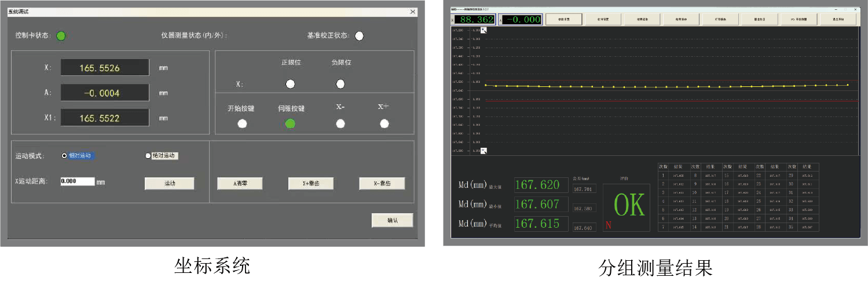Select 相对运动 motion mode
Image resolution: width=868 pixels, height=288 pixels.
coord(64,156)
